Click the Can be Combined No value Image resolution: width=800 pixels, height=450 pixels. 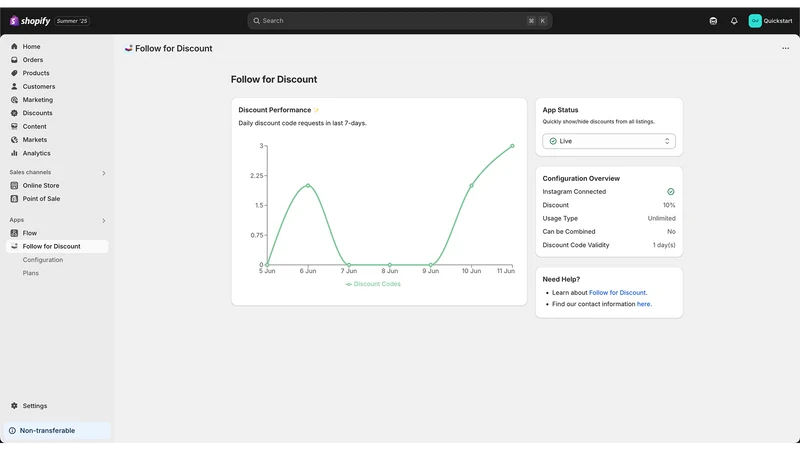click(671, 231)
